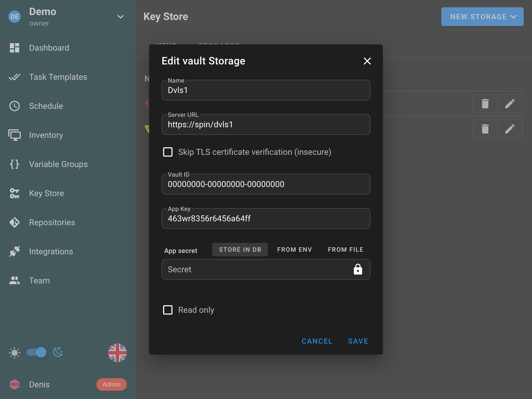
Task: Expand the Demo project dropdown
Action: pyautogui.click(x=120, y=17)
